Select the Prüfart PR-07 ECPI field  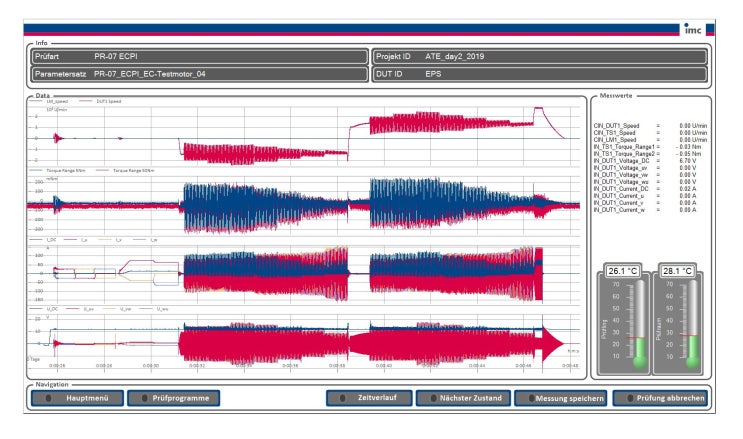point(199,56)
